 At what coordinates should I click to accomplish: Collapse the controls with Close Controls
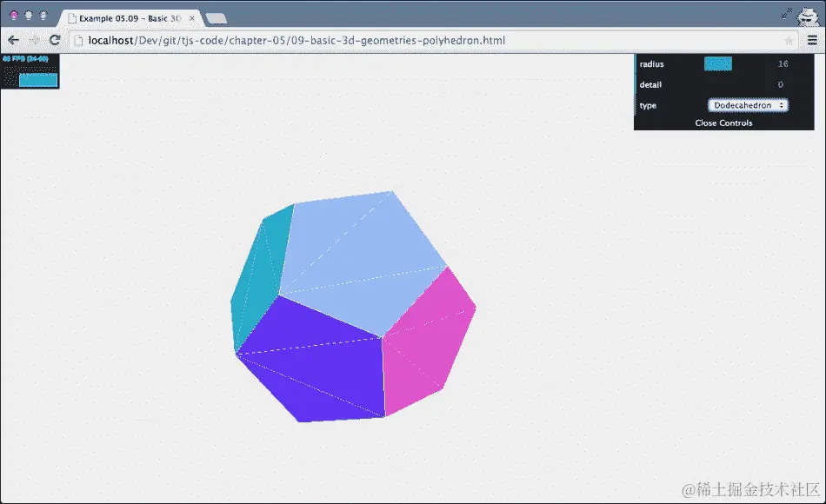(x=723, y=123)
